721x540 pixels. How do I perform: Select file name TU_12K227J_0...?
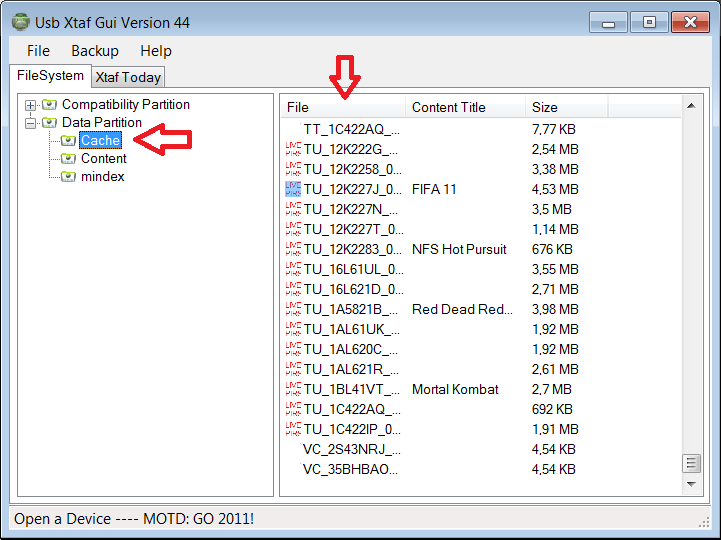click(354, 189)
